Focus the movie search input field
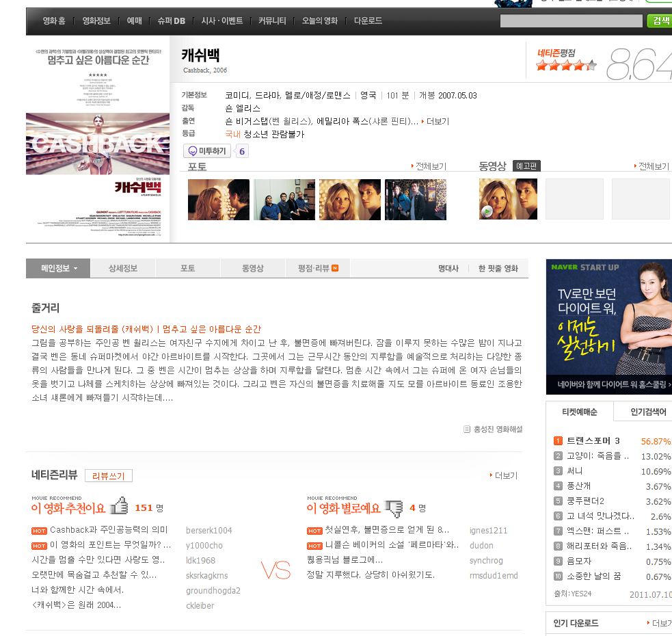This screenshot has width=672, height=636. point(571,21)
